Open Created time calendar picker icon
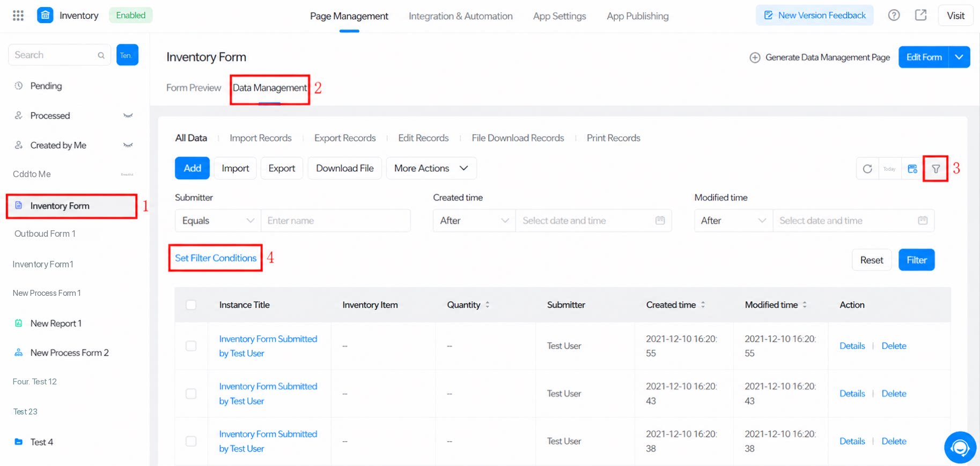Viewport: 980px width, 466px height. 660,220
